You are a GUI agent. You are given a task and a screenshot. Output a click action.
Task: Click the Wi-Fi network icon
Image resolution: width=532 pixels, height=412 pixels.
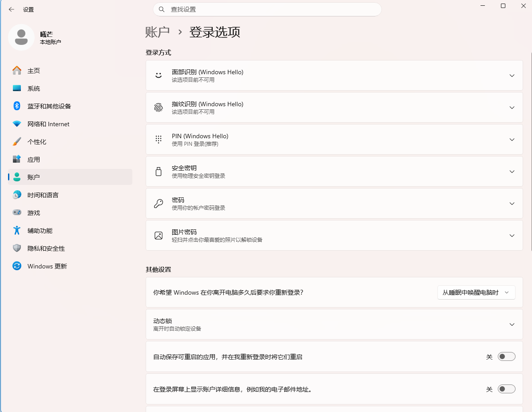pos(17,124)
